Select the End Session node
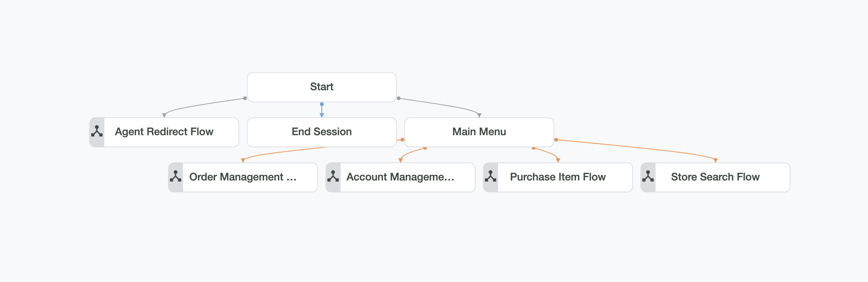The width and height of the screenshot is (868, 282). 322,132
